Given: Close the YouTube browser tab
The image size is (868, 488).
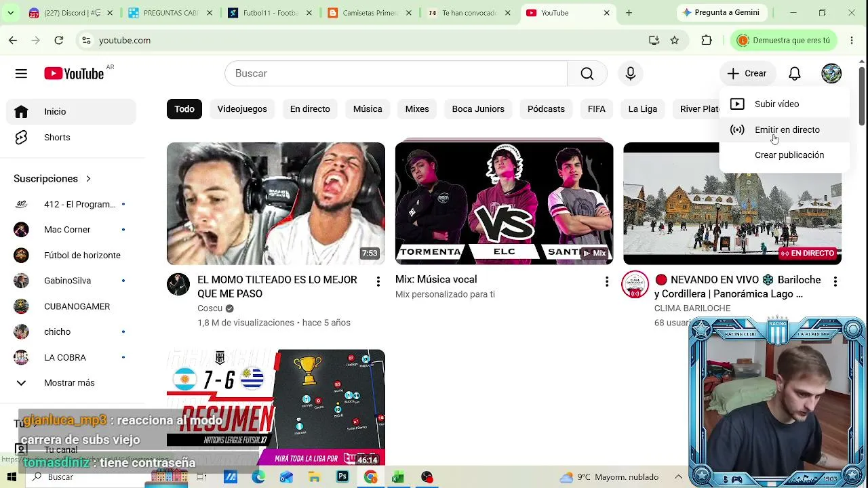Looking at the screenshot, I should click(x=606, y=13).
